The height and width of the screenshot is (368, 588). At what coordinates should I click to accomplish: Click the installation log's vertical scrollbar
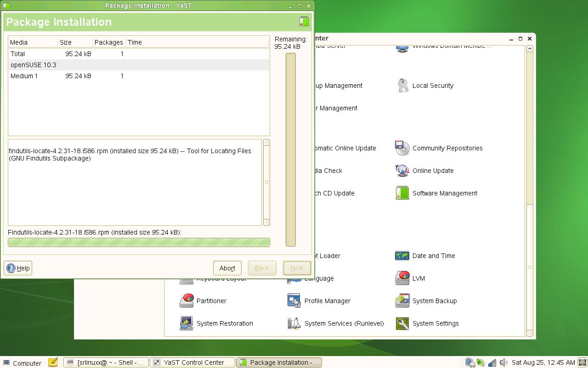266,182
